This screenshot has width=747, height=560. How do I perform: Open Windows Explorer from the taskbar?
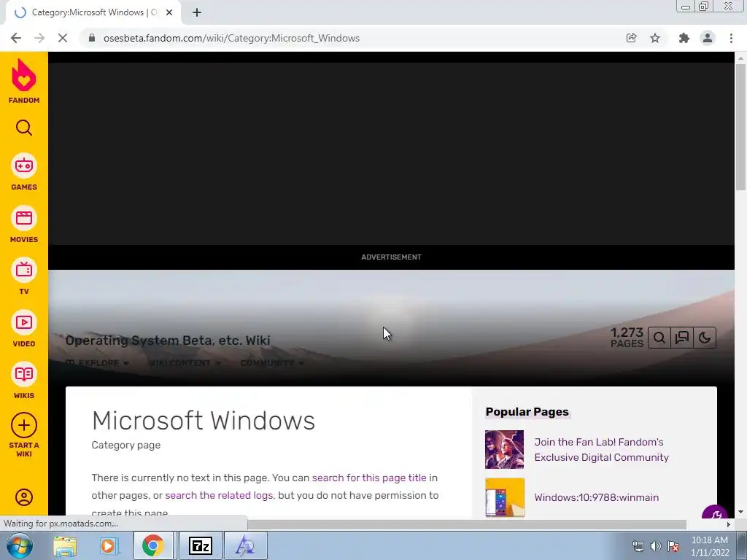(x=65, y=545)
